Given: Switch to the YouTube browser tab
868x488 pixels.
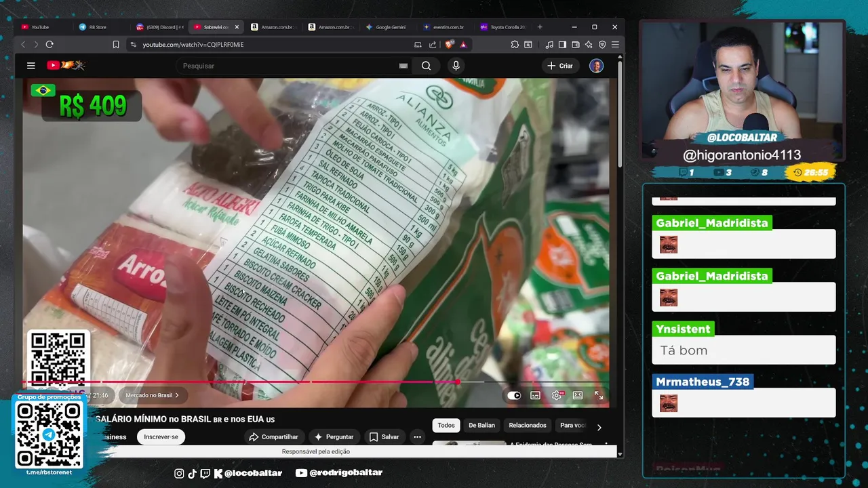Looking at the screenshot, I should pos(43,27).
